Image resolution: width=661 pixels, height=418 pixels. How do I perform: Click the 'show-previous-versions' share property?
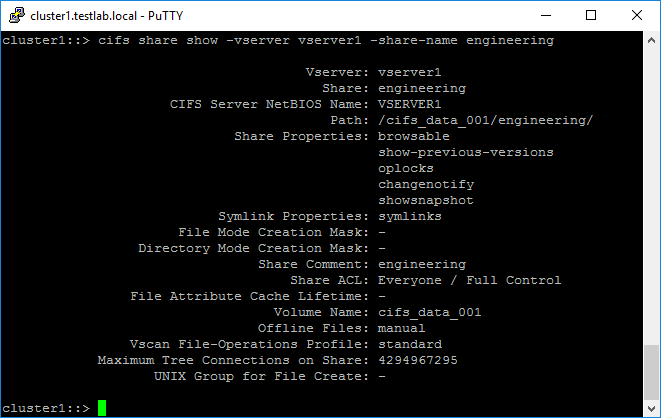click(465, 152)
